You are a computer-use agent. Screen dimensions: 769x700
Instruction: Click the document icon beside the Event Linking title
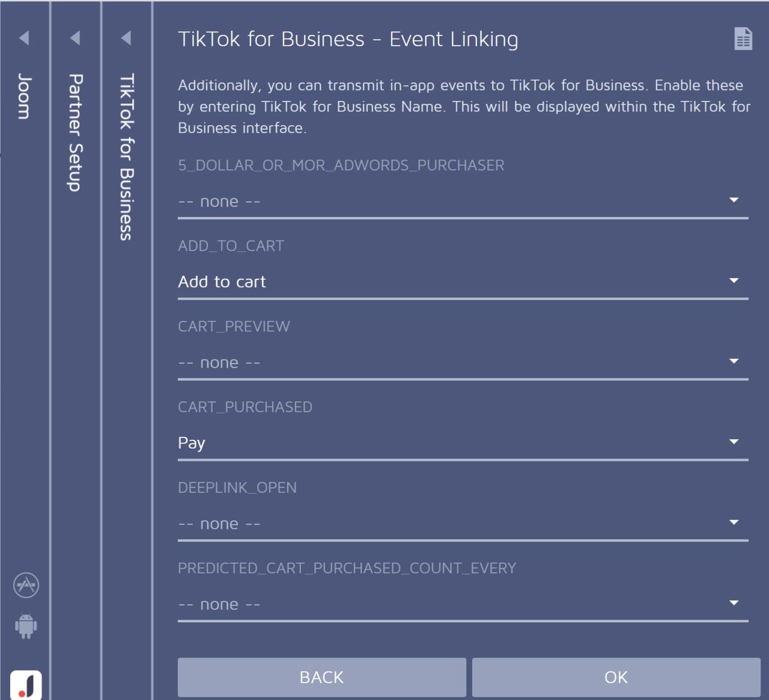[x=744, y=38]
